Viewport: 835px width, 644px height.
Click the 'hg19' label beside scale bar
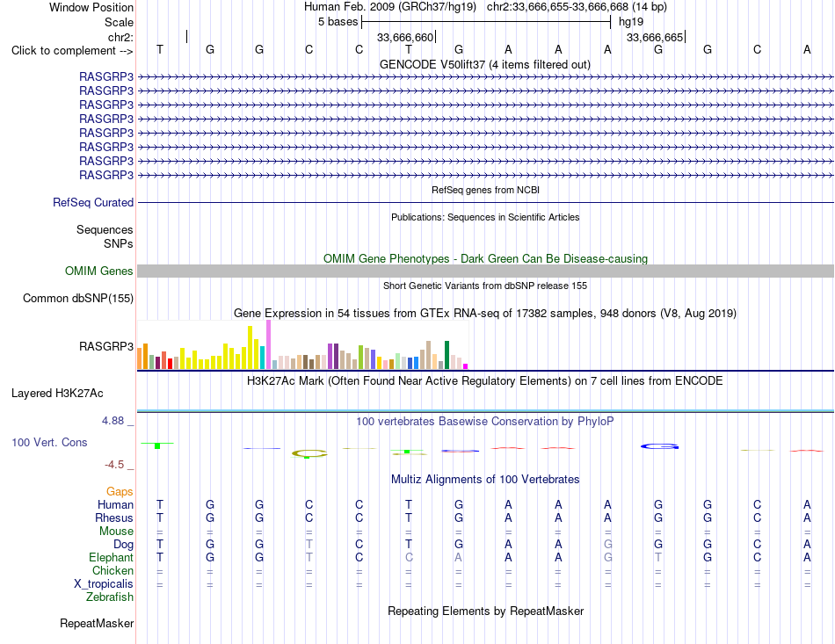coord(630,22)
